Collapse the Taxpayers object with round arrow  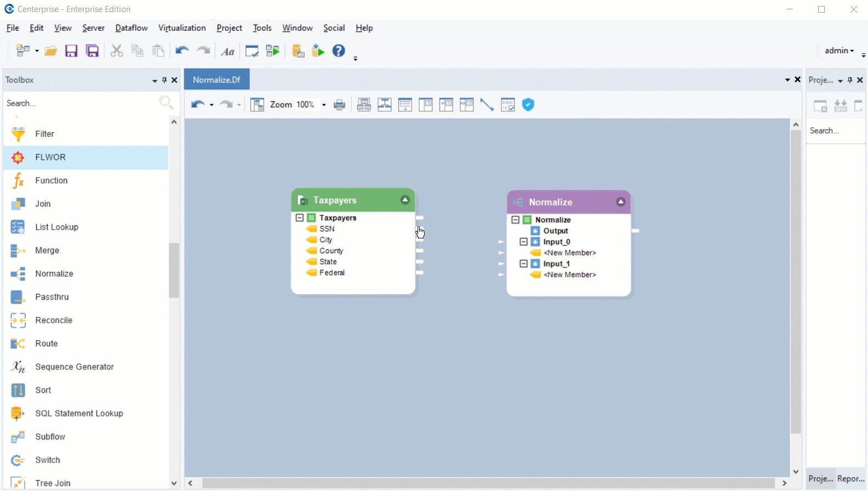[405, 200]
